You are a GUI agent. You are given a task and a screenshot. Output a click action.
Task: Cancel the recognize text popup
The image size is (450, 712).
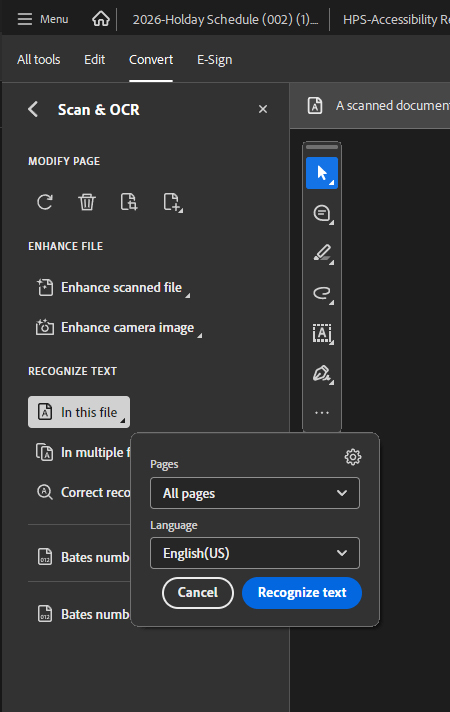pos(198,593)
